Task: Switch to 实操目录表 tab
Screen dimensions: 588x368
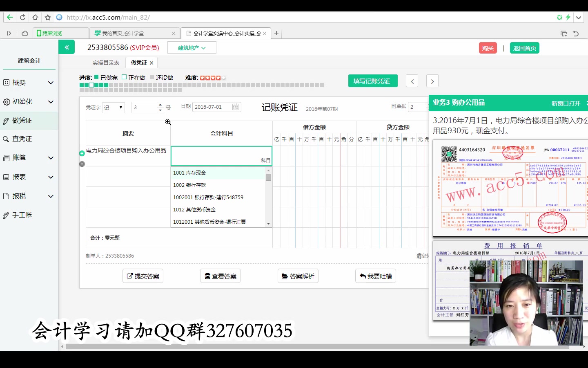Action: point(106,63)
